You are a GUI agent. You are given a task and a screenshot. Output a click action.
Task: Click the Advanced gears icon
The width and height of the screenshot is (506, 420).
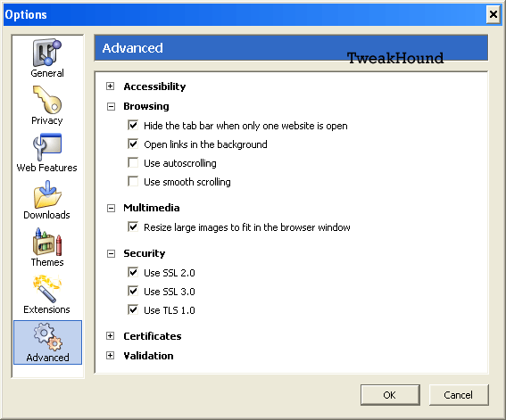point(48,336)
